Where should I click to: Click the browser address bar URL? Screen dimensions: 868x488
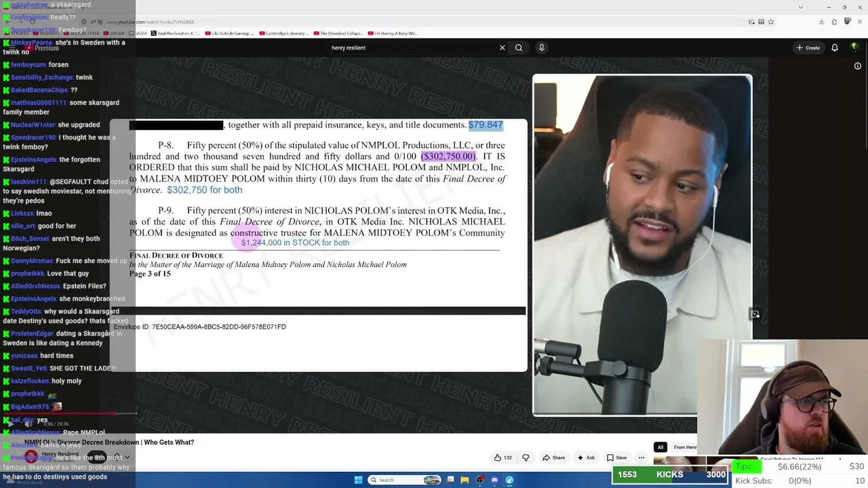[x=150, y=22]
